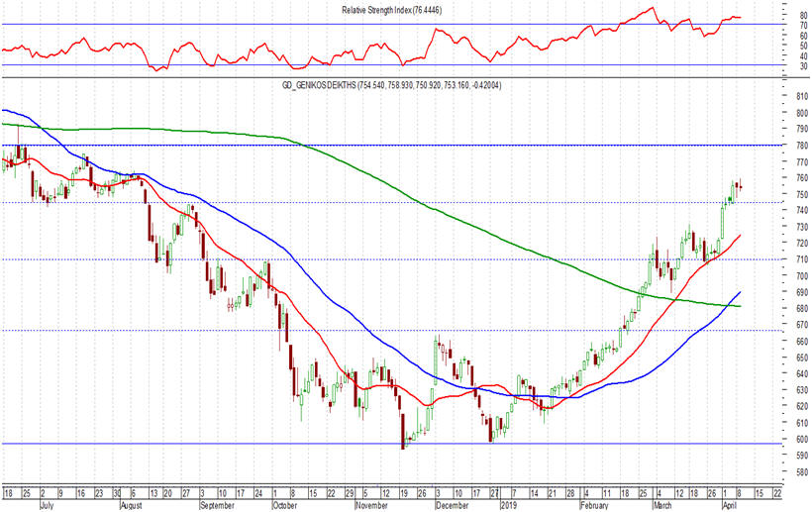
Task: Select the 2019 year label
Action: coord(509,505)
